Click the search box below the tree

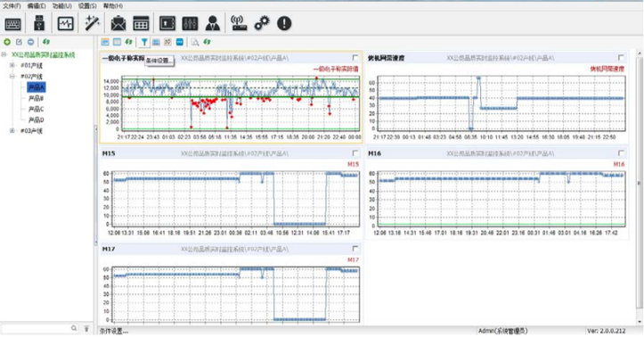pos(37,328)
